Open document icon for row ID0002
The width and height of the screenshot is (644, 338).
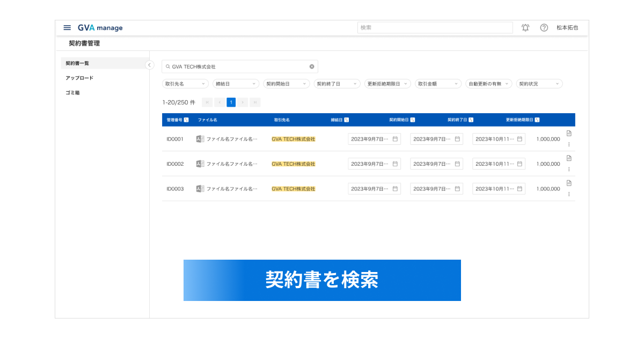(x=569, y=158)
